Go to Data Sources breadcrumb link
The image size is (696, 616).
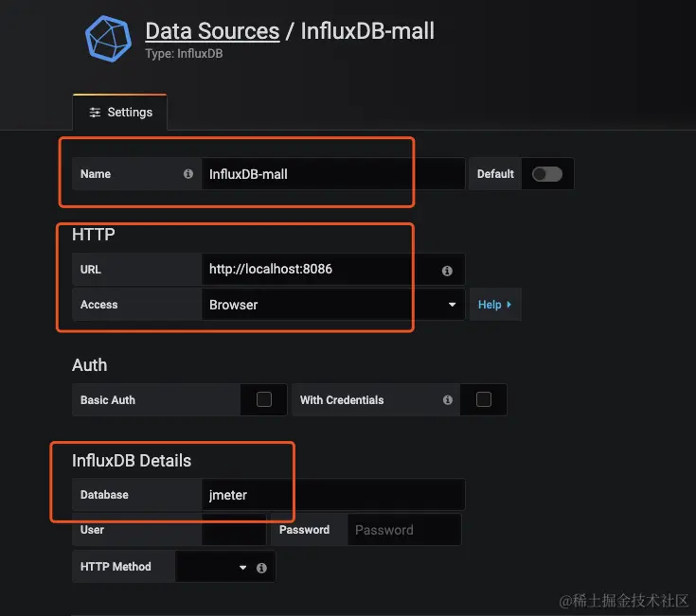[x=212, y=31]
